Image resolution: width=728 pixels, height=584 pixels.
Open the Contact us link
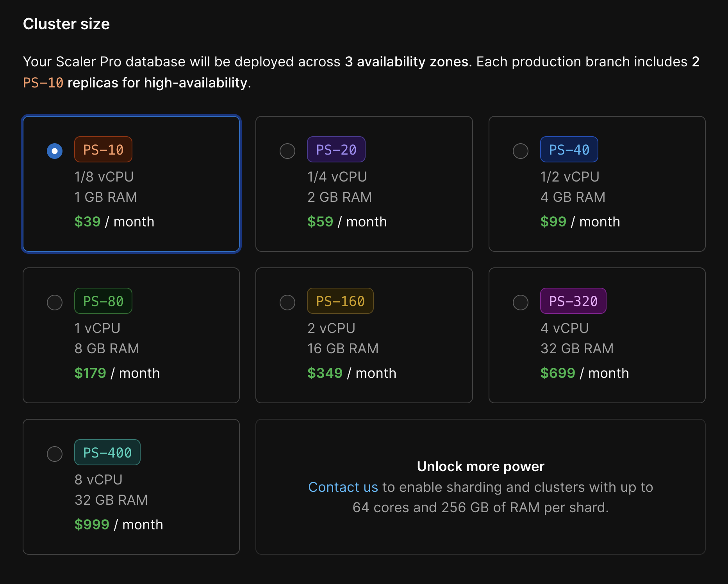point(343,487)
